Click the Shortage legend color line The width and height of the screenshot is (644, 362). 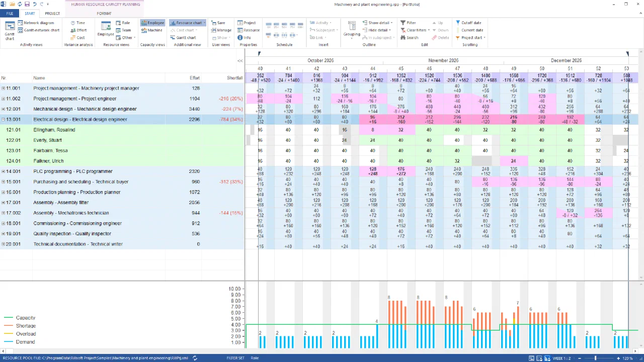[x=9, y=326]
